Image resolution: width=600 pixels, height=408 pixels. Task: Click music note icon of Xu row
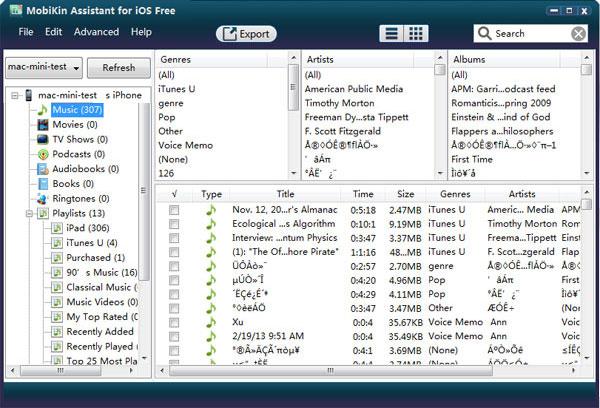coord(211,322)
